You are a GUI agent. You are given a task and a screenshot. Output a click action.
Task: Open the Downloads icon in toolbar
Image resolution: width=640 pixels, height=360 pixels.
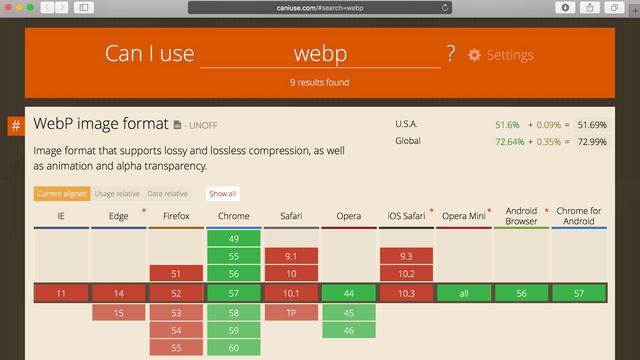click(x=565, y=7)
